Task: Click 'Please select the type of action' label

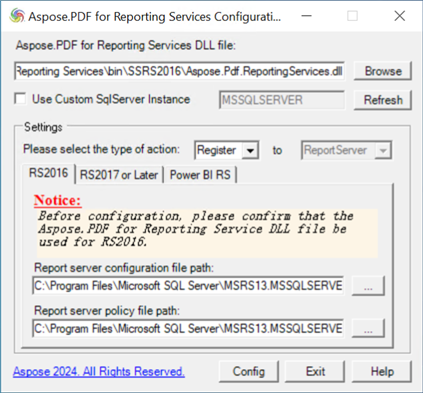Action: [101, 149]
